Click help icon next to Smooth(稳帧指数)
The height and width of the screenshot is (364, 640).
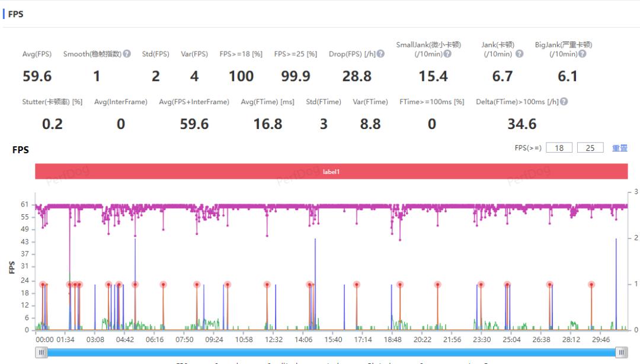127,54
